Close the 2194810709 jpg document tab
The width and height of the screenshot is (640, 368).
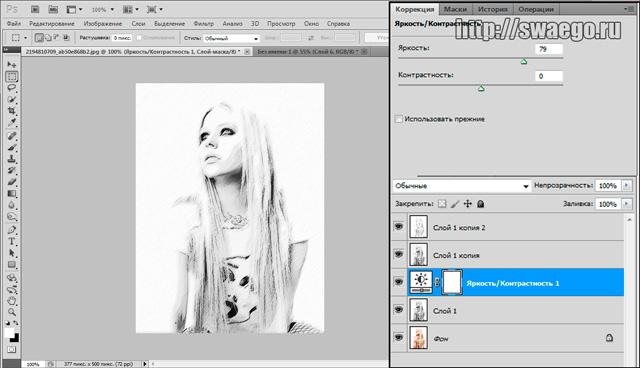click(x=247, y=52)
